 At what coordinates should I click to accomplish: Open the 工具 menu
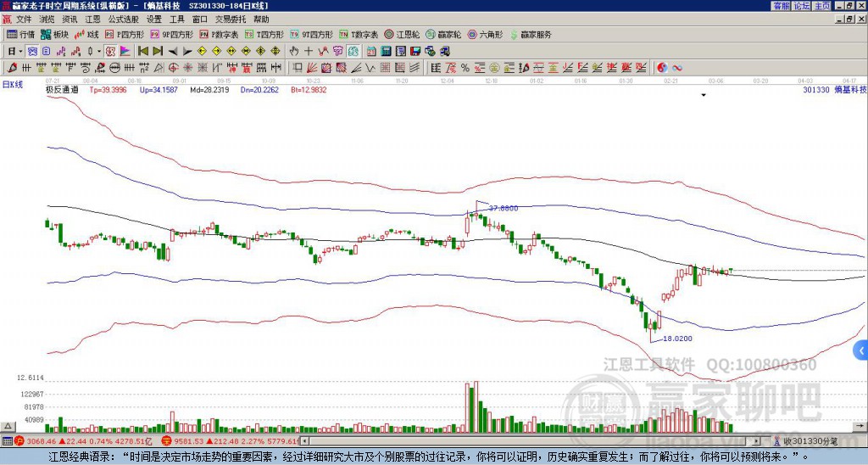(176, 20)
